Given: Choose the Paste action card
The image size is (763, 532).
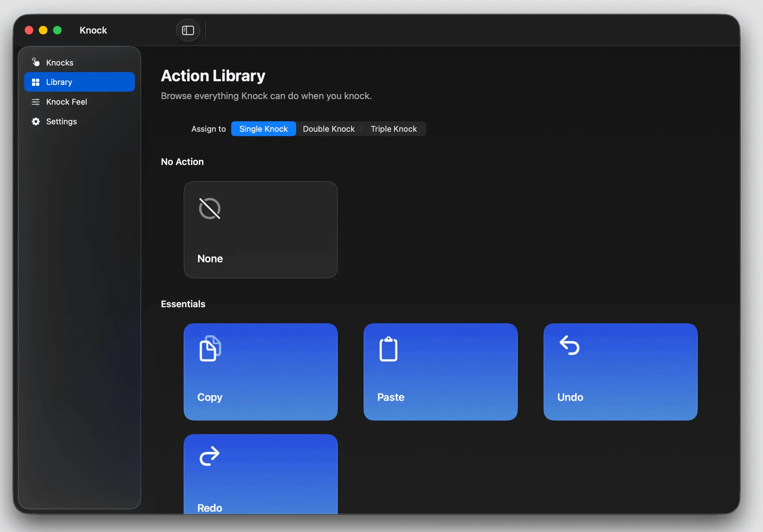Looking at the screenshot, I should tap(440, 372).
